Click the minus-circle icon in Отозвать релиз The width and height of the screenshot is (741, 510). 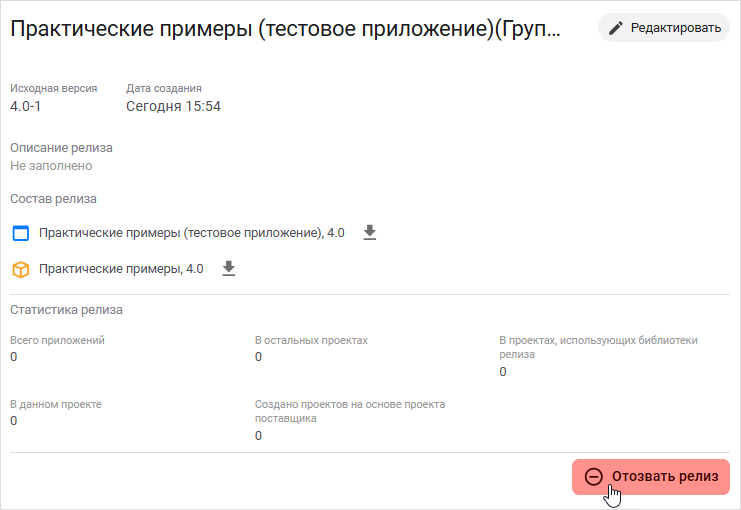coord(594,476)
